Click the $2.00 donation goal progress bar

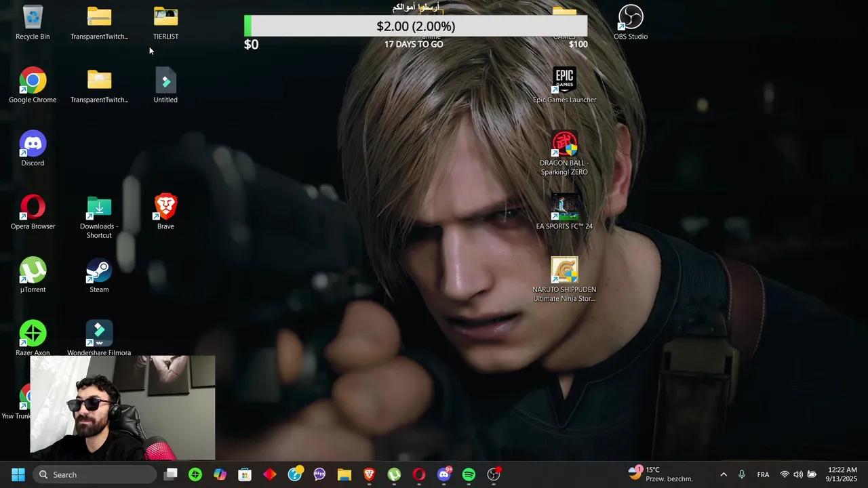click(416, 26)
